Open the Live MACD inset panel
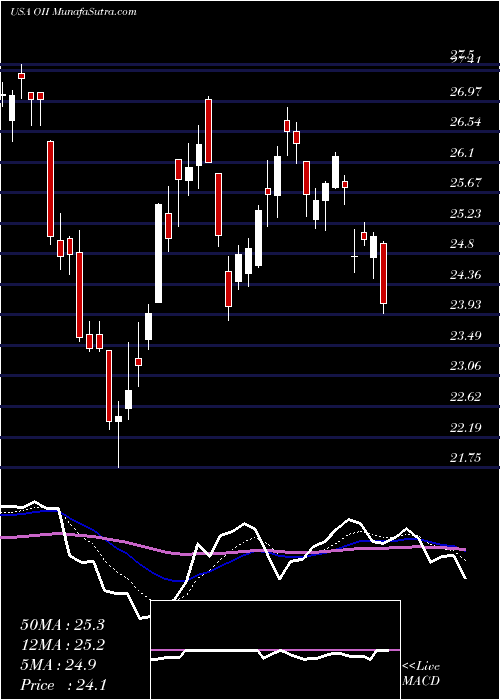 [x=275, y=650]
